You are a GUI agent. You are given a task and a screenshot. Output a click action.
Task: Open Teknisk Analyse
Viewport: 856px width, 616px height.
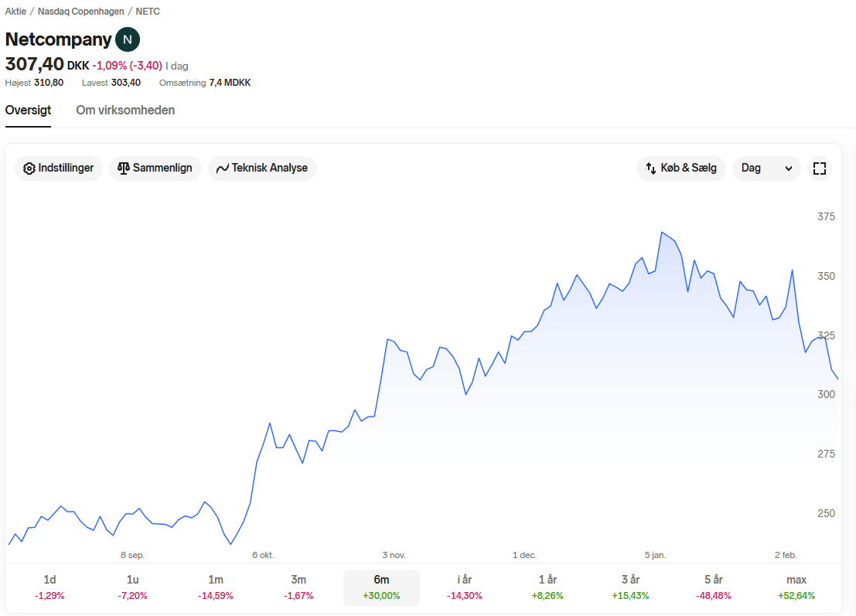262,168
